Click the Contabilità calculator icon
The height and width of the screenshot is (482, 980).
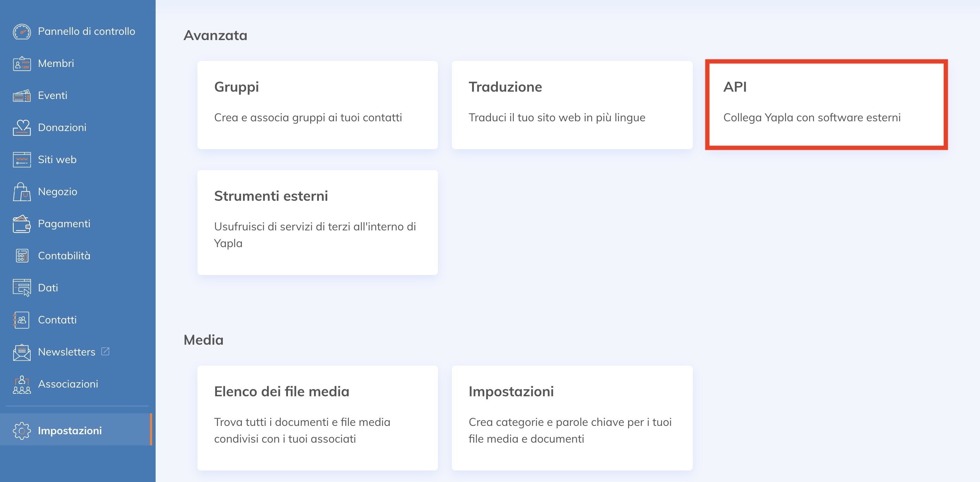tap(22, 256)
